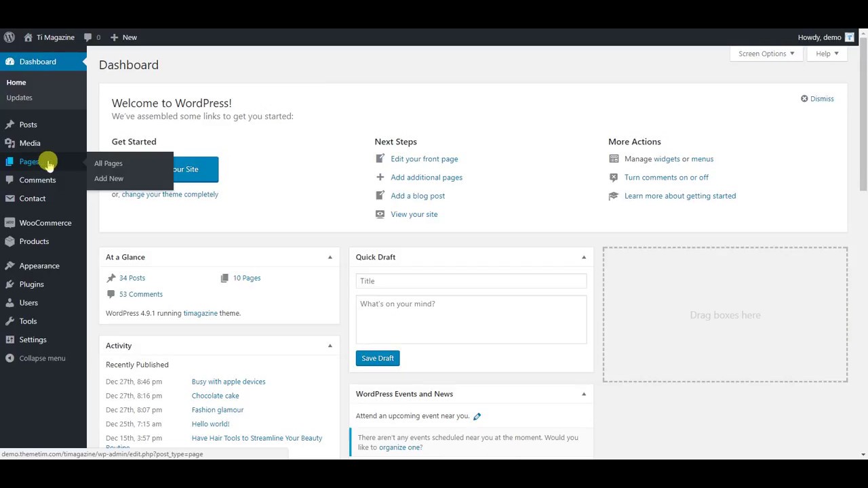The image size is (868, 488).
Task: Open the Appearance menu
Action: (39, 266)
